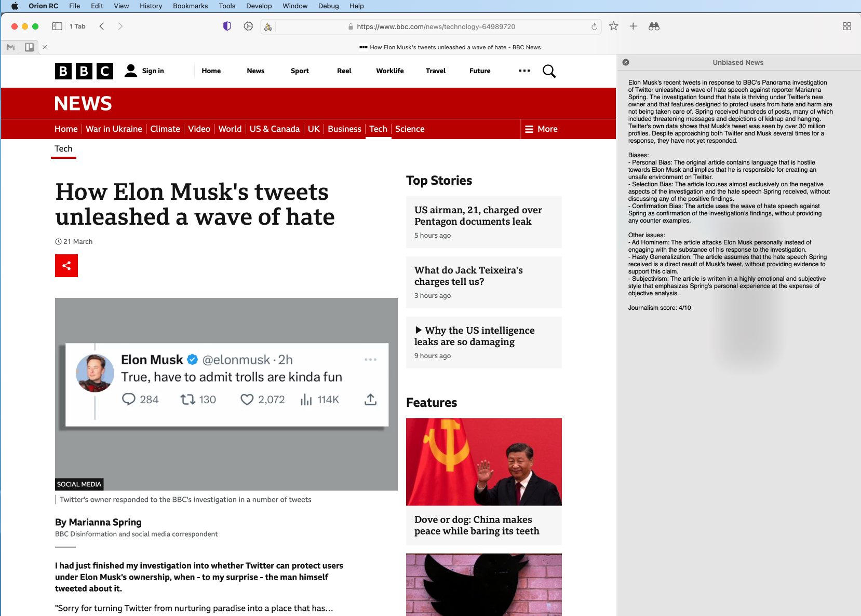The height and width of the screenshot is (616, 861).
Task: Open the Develop menu
Action: [259, 6]
